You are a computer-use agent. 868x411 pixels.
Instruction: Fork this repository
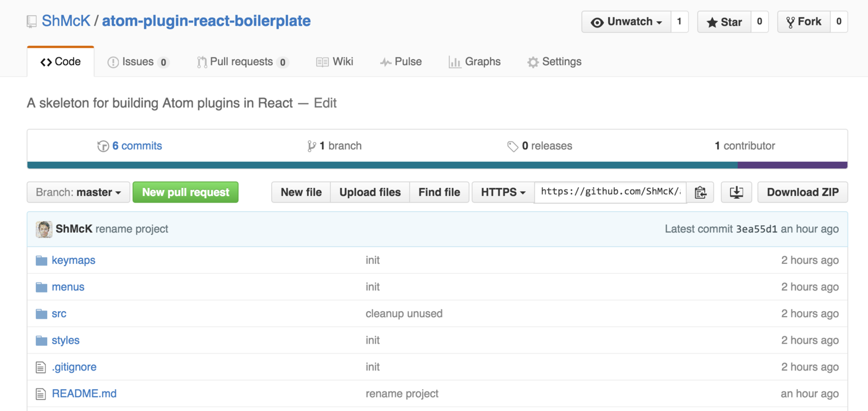(x=804, y=22)
